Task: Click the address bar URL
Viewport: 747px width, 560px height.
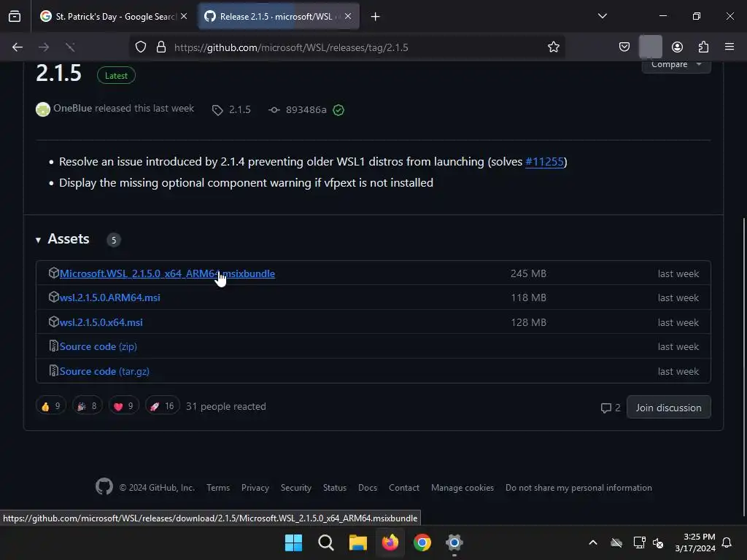Action: tap(290, 47)
